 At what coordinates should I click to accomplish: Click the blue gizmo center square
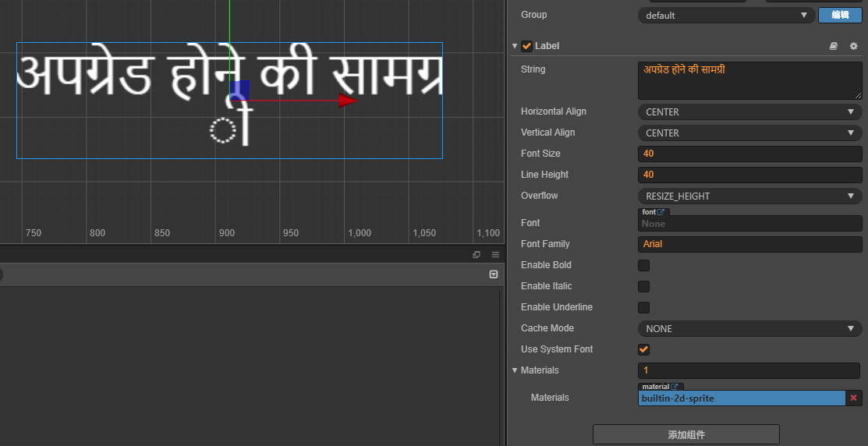[x=239, y=90]
